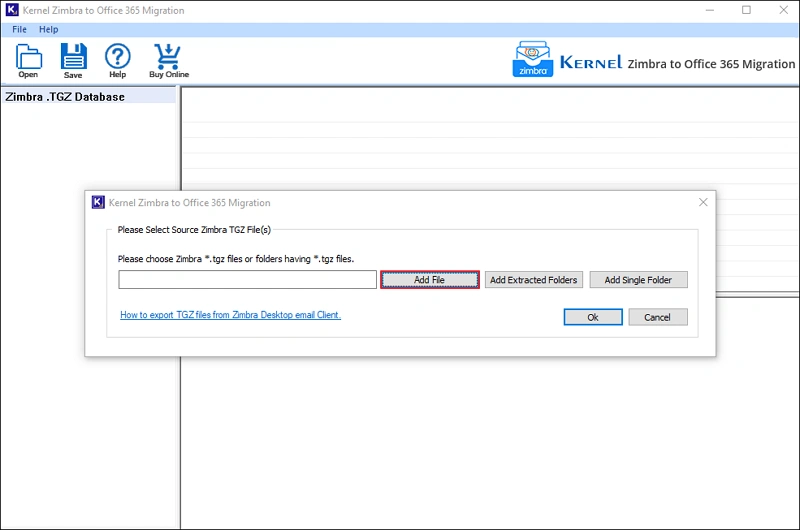Click 'Please choose Zimbra *.tgz files' instruction text
The image size is (800, 530).
236,259
